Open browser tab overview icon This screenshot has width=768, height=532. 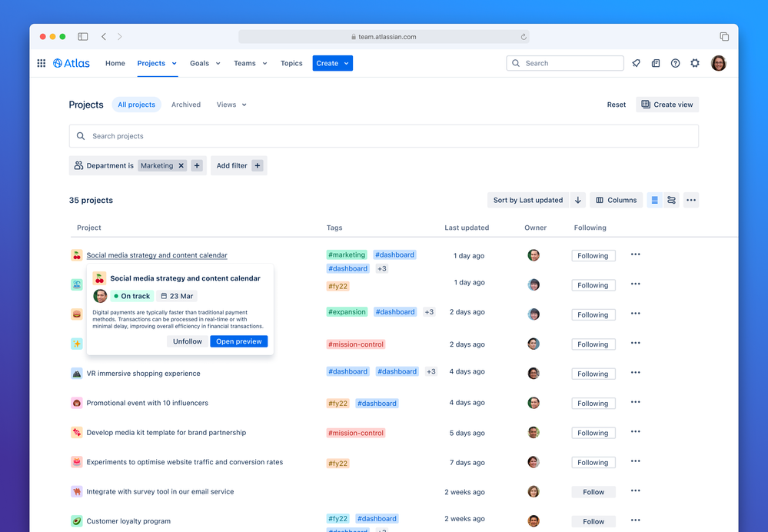pos(724,37)
